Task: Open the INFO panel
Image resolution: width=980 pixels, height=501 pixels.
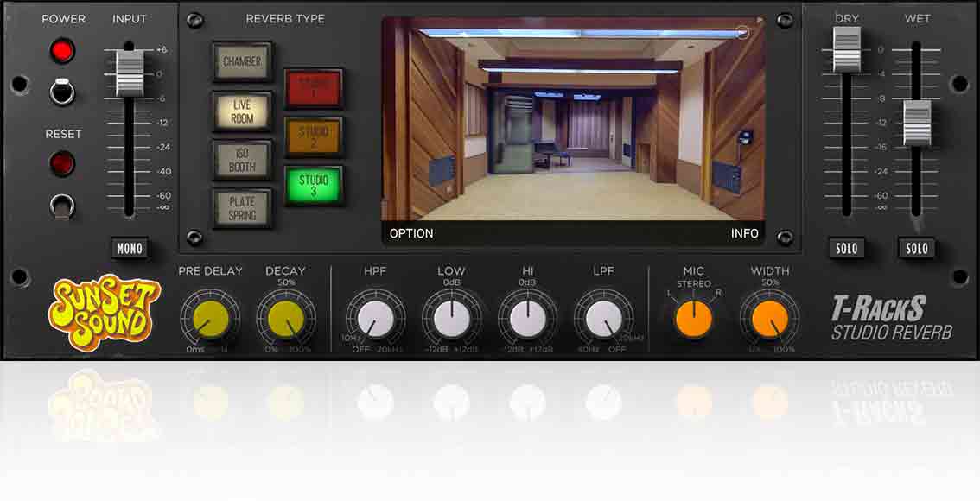Action: [745, 233]
